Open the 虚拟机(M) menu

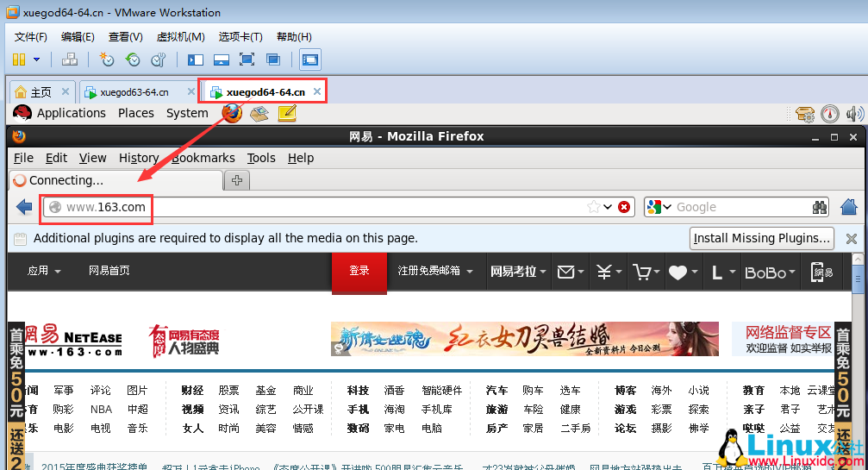180,36
